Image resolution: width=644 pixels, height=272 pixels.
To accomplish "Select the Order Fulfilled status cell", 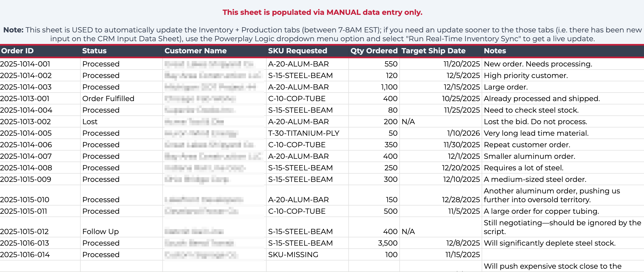I will [122, 99].
